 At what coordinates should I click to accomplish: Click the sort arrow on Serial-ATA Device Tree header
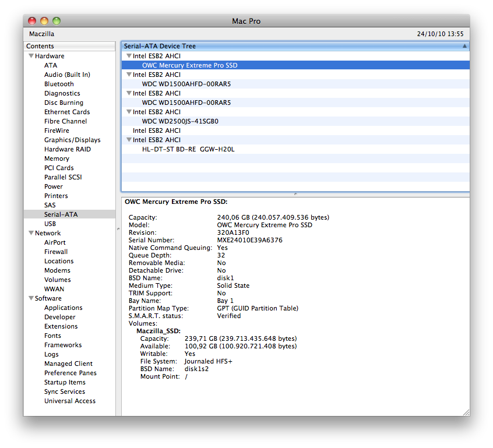pyautogui.click(x=464, y=45)
